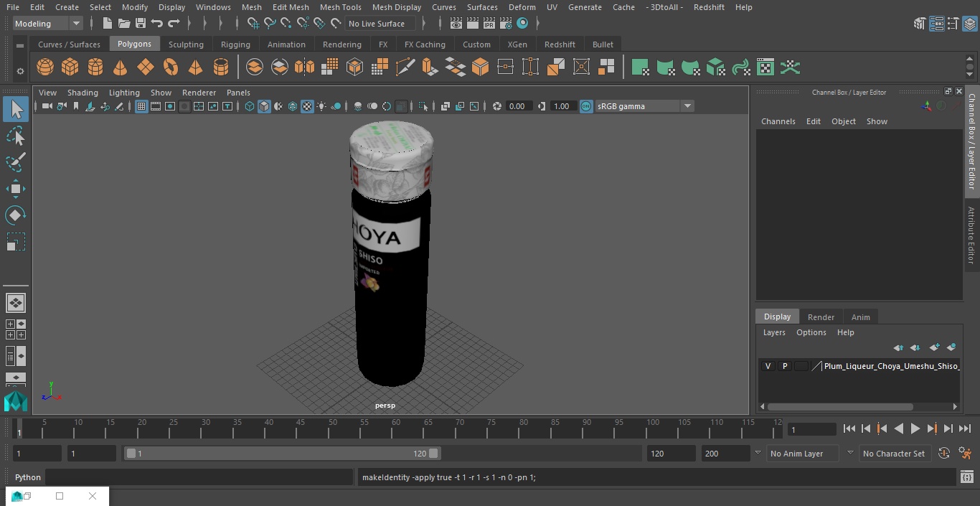Create a polygon torus from the shelf

click(x=170, y=67)
